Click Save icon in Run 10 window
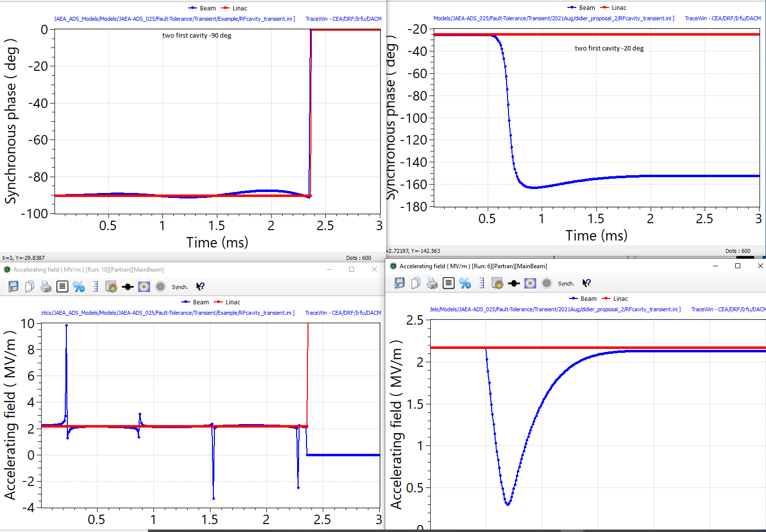The height and width of the screenshot is (532, 766). click(13, 287)
